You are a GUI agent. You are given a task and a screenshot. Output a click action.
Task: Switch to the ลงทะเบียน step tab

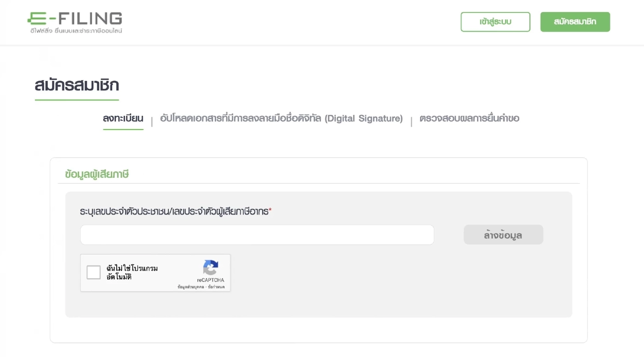(123, 119)
